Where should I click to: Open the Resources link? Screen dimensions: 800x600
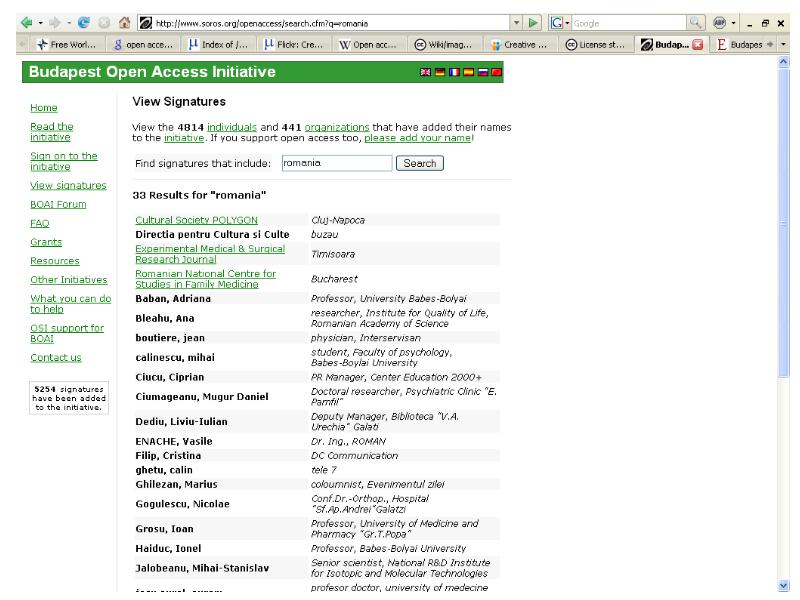pyautogui.click(x=55, y=261)
